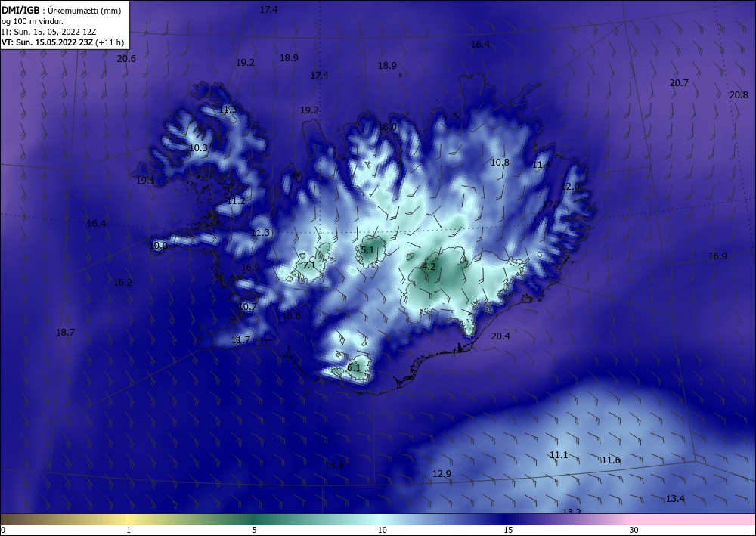Click the 14.8 value south of Iceland
756x536 pixels.
tap(334, 465)
